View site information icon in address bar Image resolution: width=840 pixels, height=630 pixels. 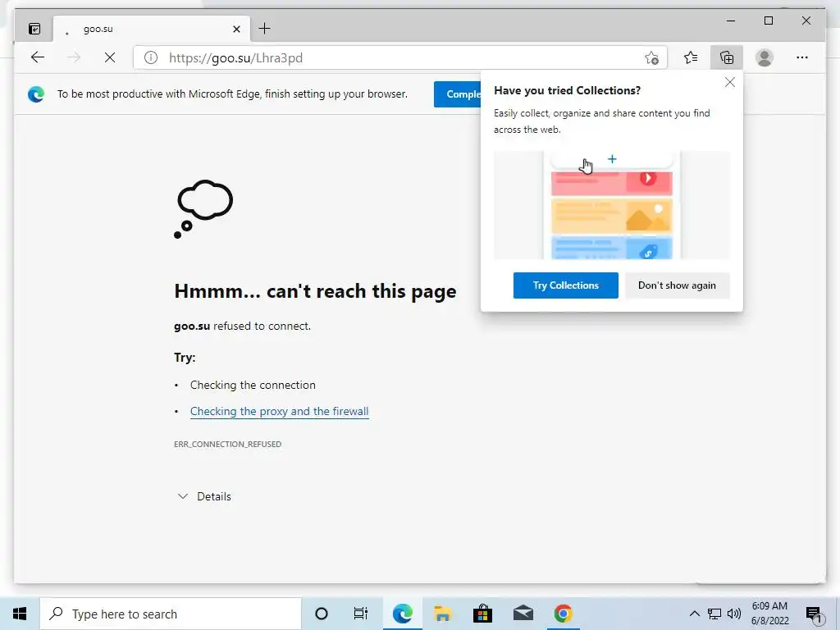(x=151, y=57)
